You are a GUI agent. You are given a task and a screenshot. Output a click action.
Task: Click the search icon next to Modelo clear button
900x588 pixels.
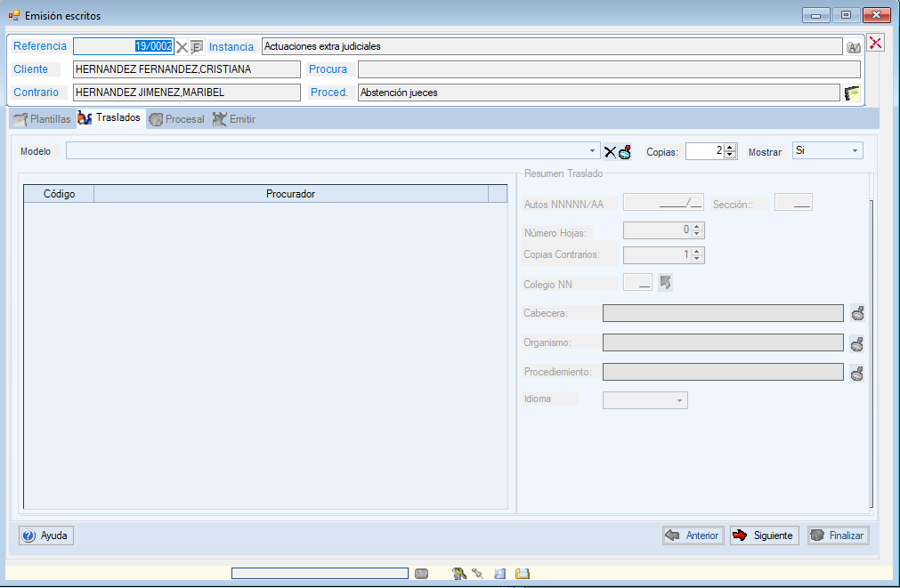pyautogui.click(x=625, y=151)
